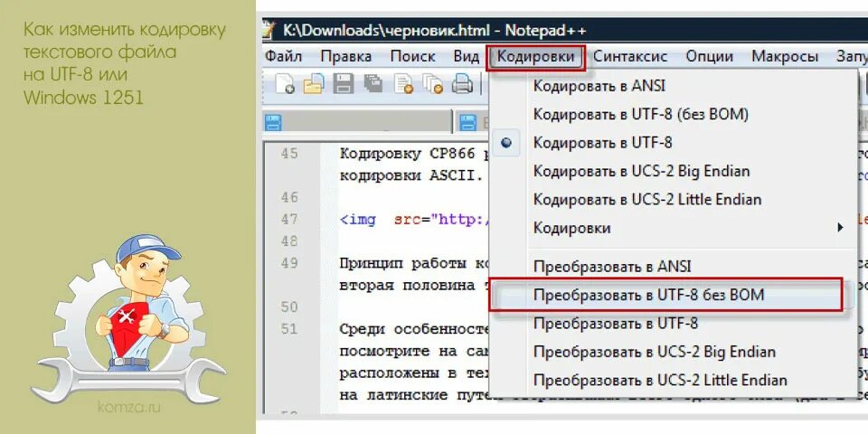Click line number 45 in the gutter

click(x=289, y=154)
